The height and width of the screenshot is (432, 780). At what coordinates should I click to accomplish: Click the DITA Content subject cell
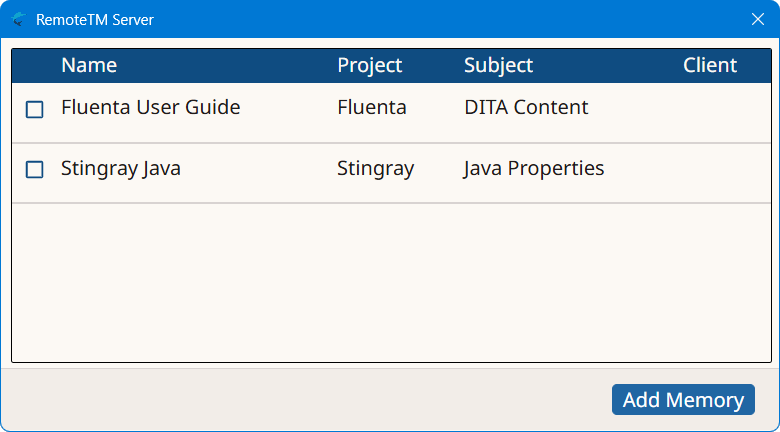point(526,107)
